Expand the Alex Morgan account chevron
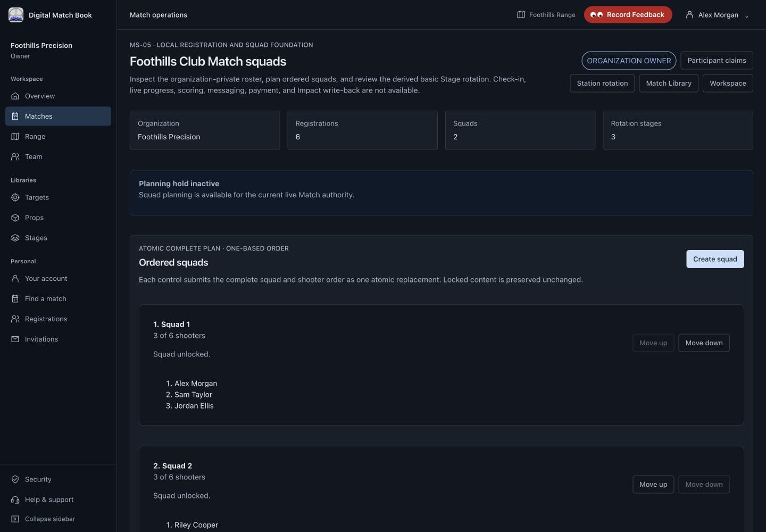 [x=747, y=16]
